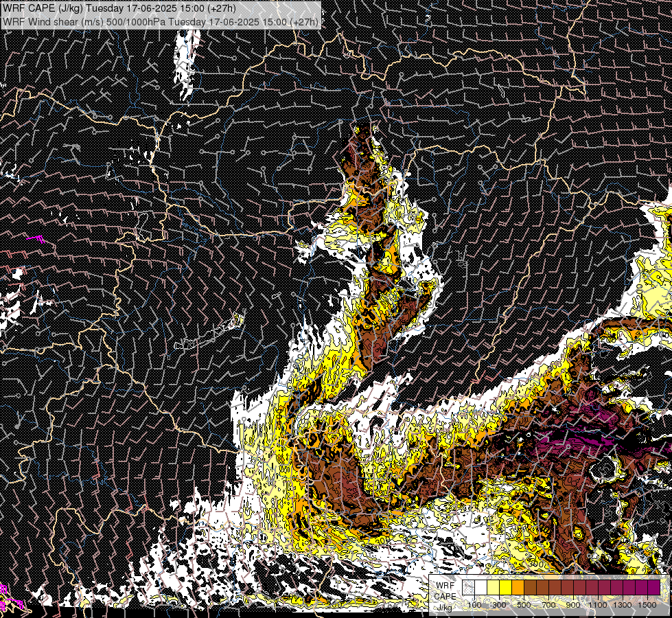
Task: Click the WRF CAPE title line
Action: (x=118, y=8)
